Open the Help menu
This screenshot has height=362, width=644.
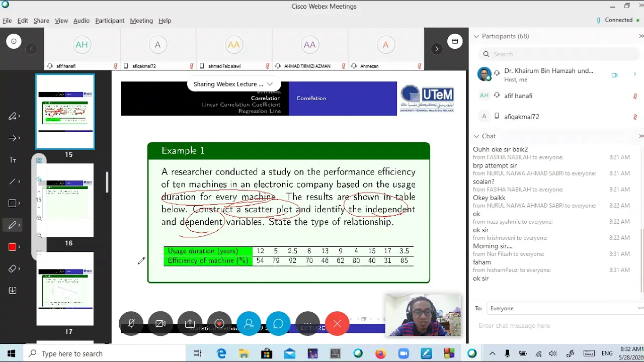[x=165, y=21]
